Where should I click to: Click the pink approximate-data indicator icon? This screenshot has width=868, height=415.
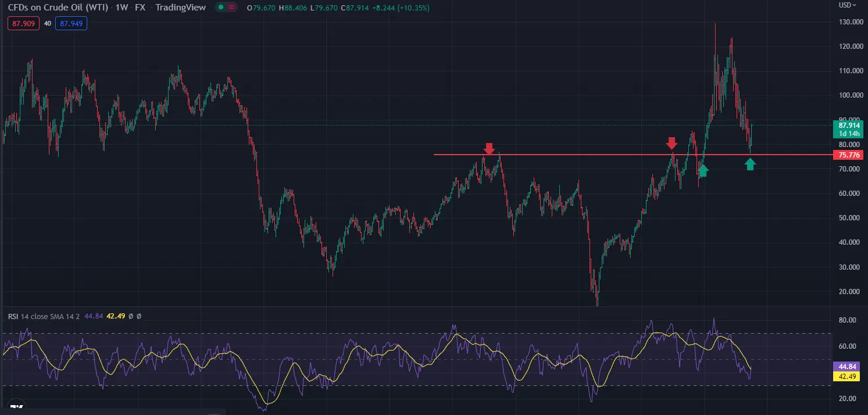coord(231,8)
